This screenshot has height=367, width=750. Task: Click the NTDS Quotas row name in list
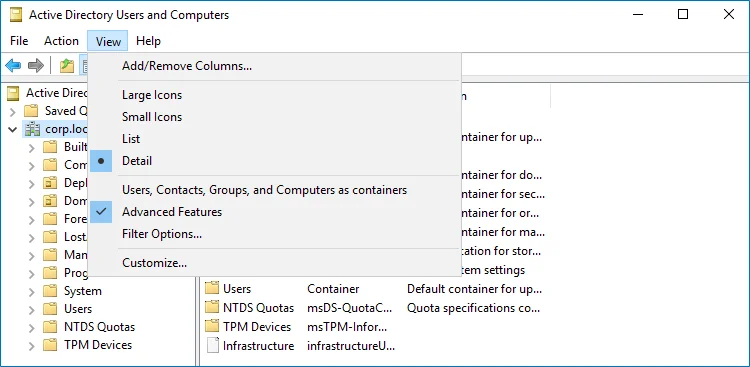point(258,308)
